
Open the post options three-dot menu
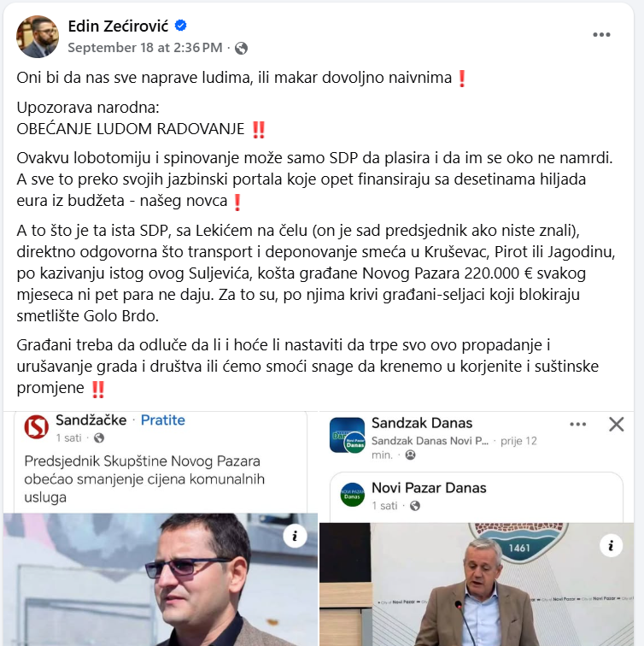601,34
